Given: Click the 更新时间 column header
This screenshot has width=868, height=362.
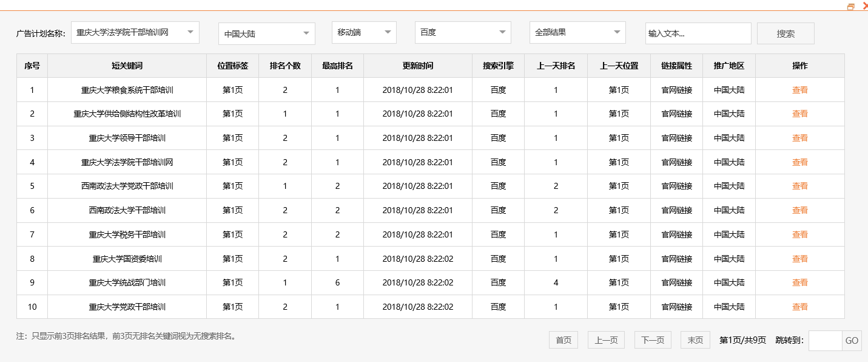Looking at the screenshot, I should pos(417,66).
